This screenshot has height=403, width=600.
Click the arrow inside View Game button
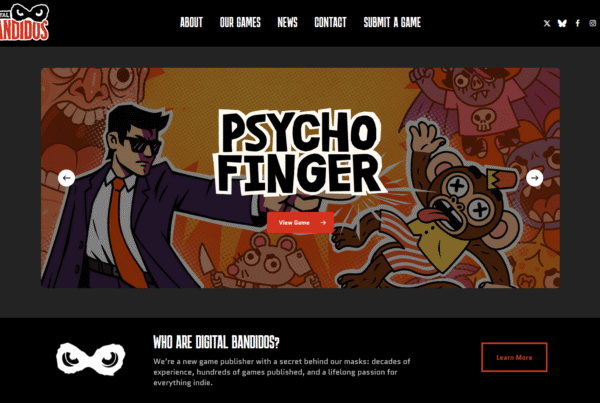[x=323, y=222]
